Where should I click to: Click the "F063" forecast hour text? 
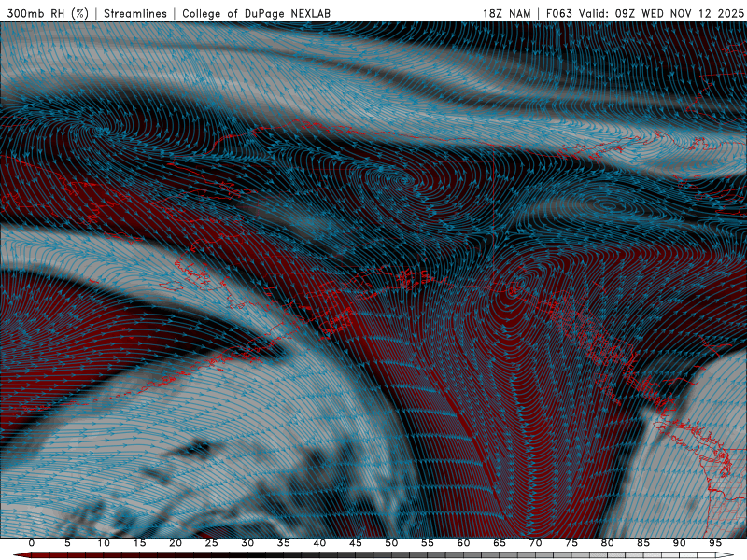pyautogui.click(x=558, y=13)
